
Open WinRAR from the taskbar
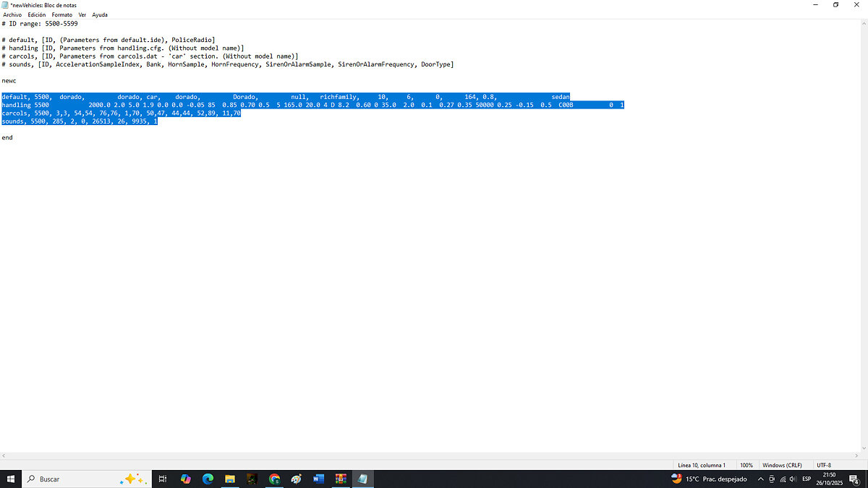pyautogui.click(x=340, y=479)
